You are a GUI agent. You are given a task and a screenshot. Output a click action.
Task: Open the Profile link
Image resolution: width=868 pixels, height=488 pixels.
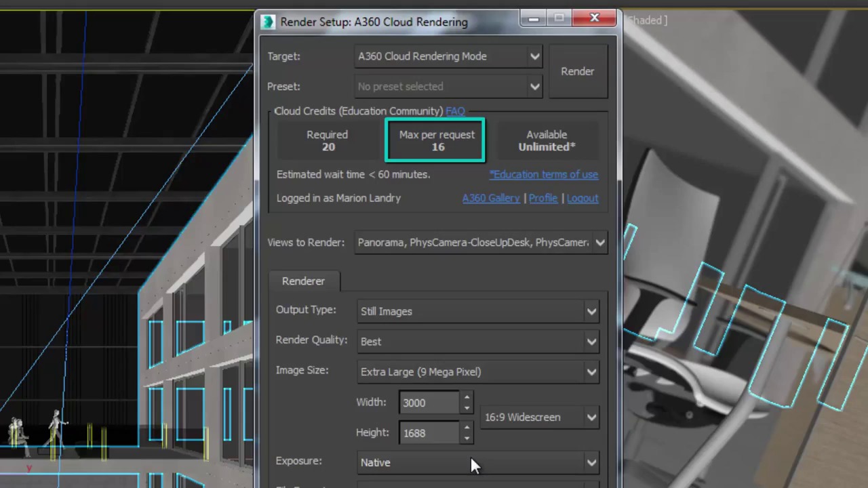543,198
